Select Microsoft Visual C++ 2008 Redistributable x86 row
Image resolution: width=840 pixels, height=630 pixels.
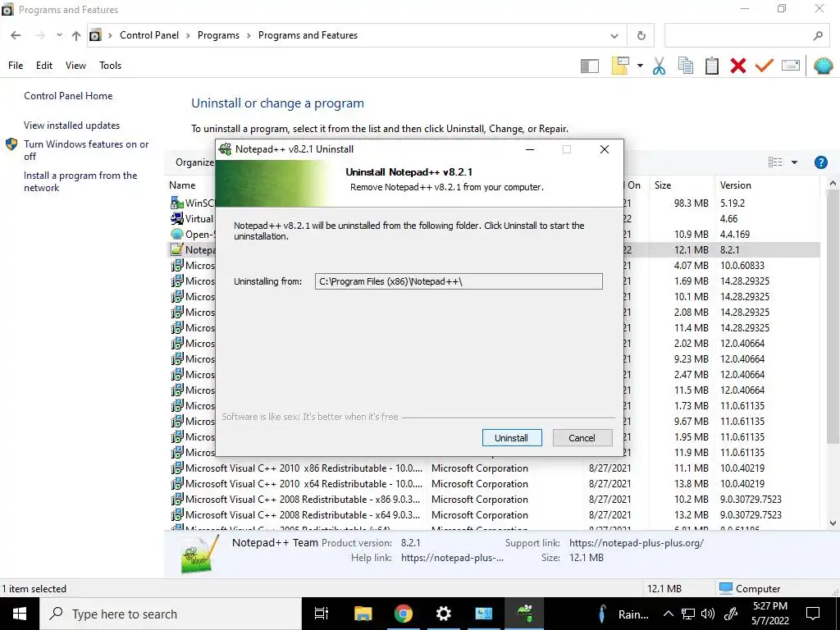(x=494, y=500)
